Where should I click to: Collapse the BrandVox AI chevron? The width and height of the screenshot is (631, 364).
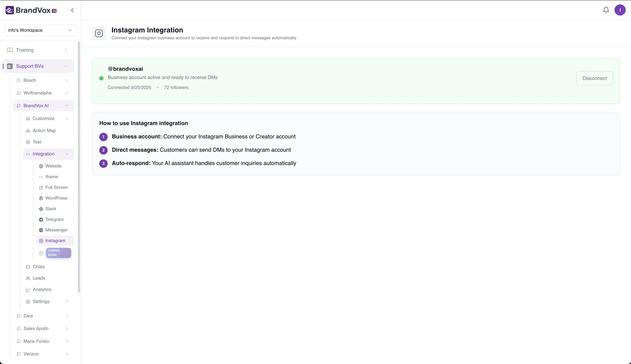(x=67, y=106)
